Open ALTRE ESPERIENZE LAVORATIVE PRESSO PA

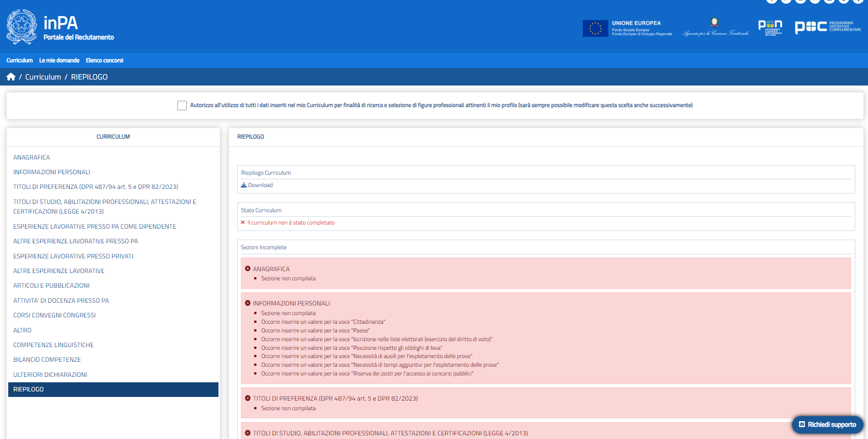pyautogui.click(x=75, y=241)
